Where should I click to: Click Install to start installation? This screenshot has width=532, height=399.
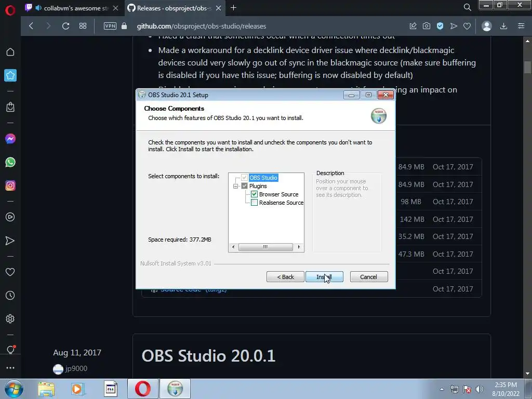324,277
